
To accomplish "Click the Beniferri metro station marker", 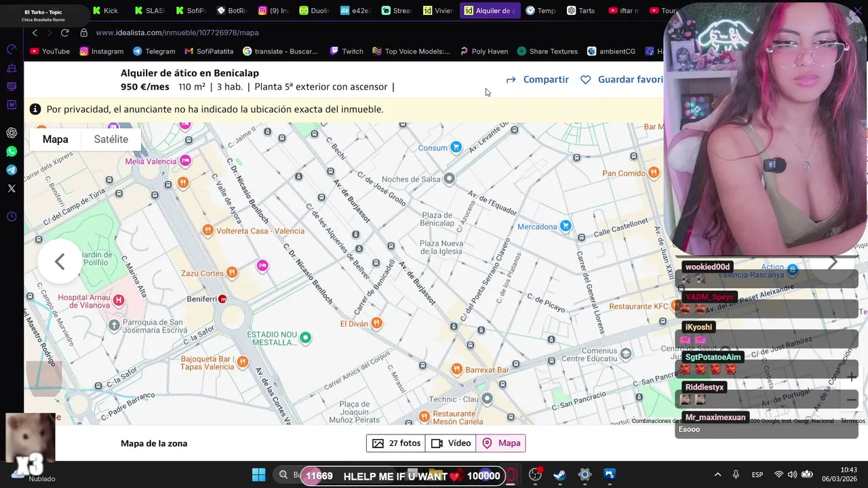I will [222, 299].
